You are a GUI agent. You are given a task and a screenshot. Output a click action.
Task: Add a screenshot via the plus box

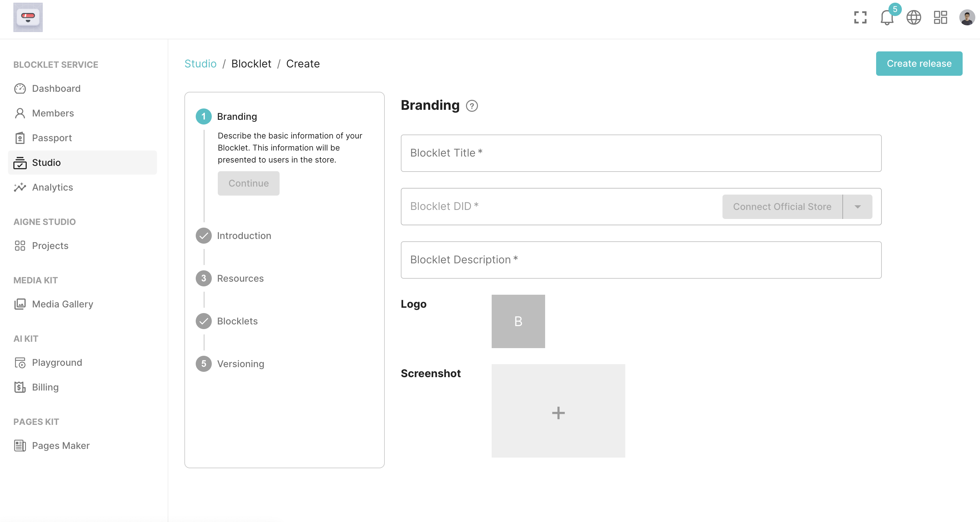point(558,411)
